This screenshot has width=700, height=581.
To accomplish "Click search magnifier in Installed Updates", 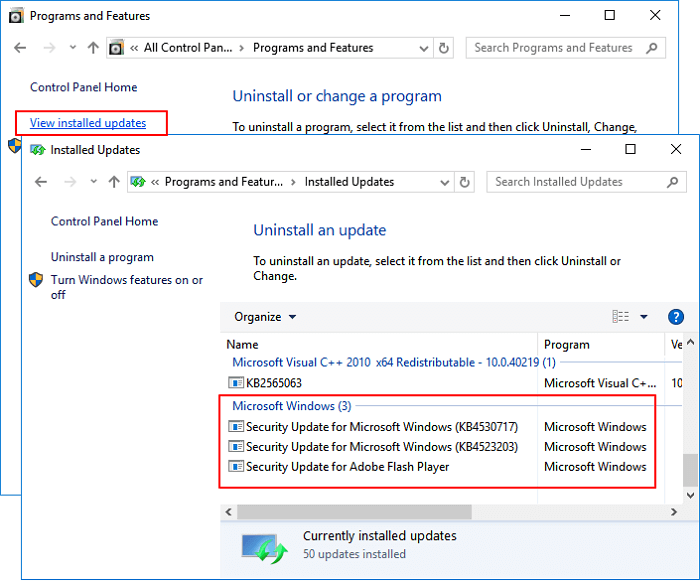I will pos(673,182).
